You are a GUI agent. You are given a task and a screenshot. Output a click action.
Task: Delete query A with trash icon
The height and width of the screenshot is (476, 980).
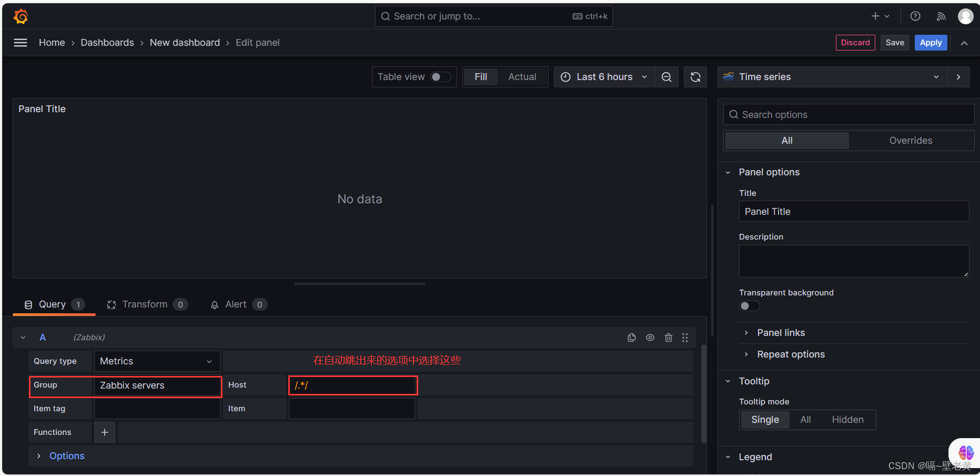tap(669, 338)
